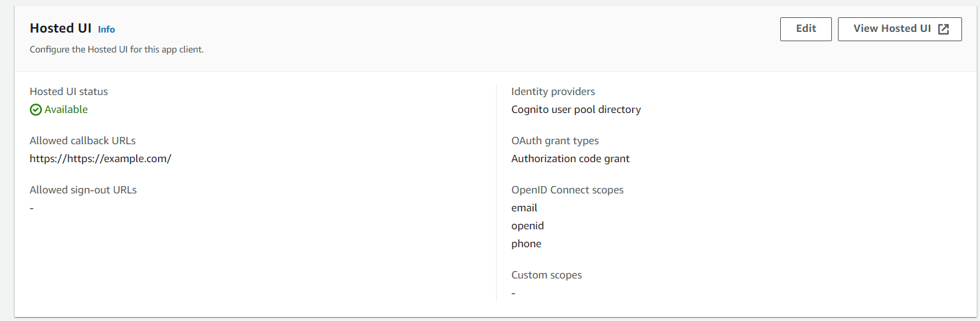
Task: Click the OpenID Connect scopes label
Action: [x=568, y=190]
